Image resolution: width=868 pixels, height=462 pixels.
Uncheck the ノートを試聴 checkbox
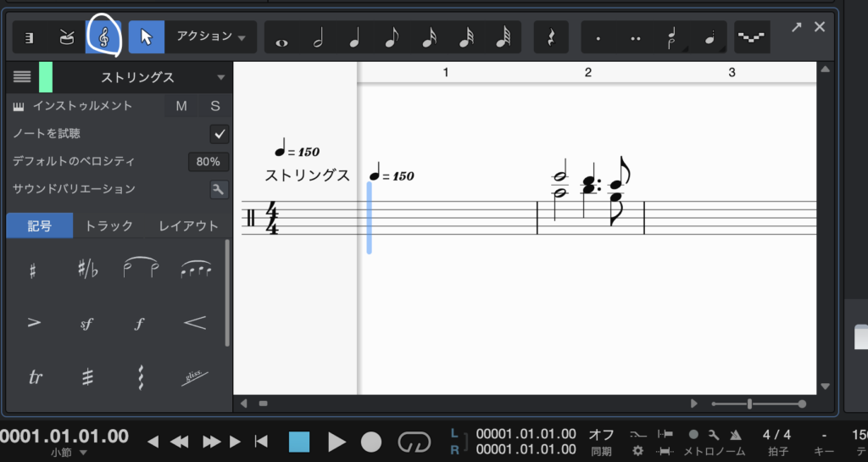pos(220,134)
